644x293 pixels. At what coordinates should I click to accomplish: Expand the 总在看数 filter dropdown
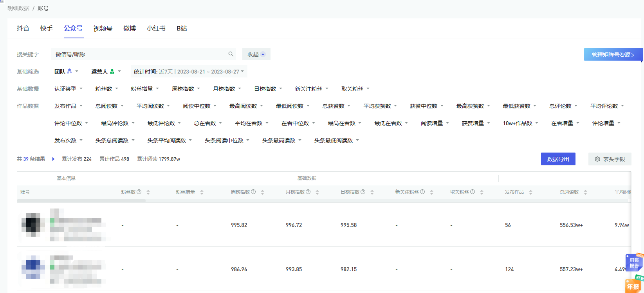click(208, 123)
